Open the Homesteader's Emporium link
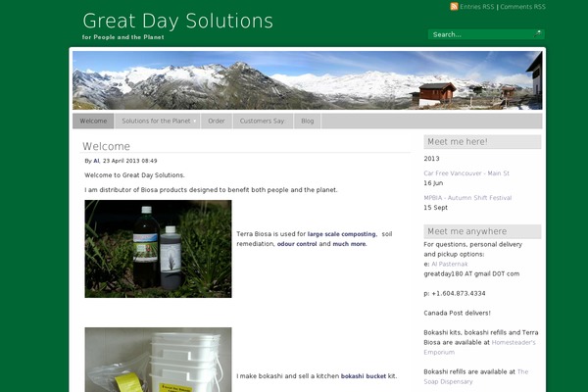Screen dimensions: 588x392 [479, 347]
